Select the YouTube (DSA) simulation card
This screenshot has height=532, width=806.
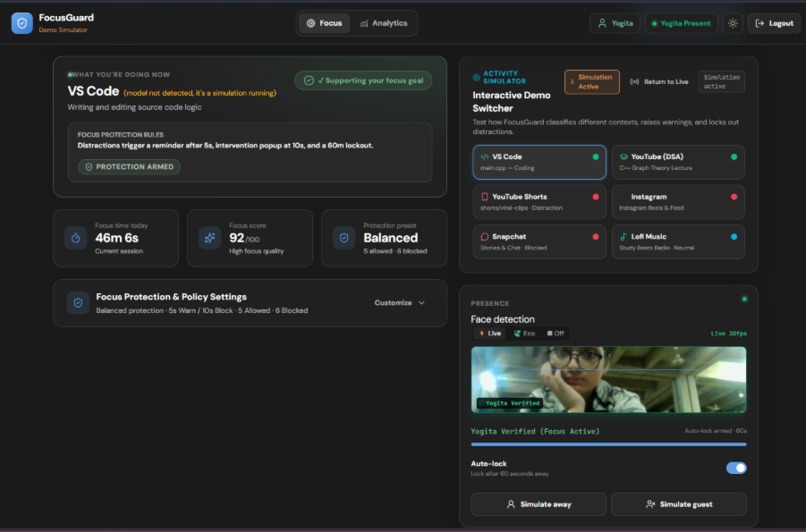678,162
